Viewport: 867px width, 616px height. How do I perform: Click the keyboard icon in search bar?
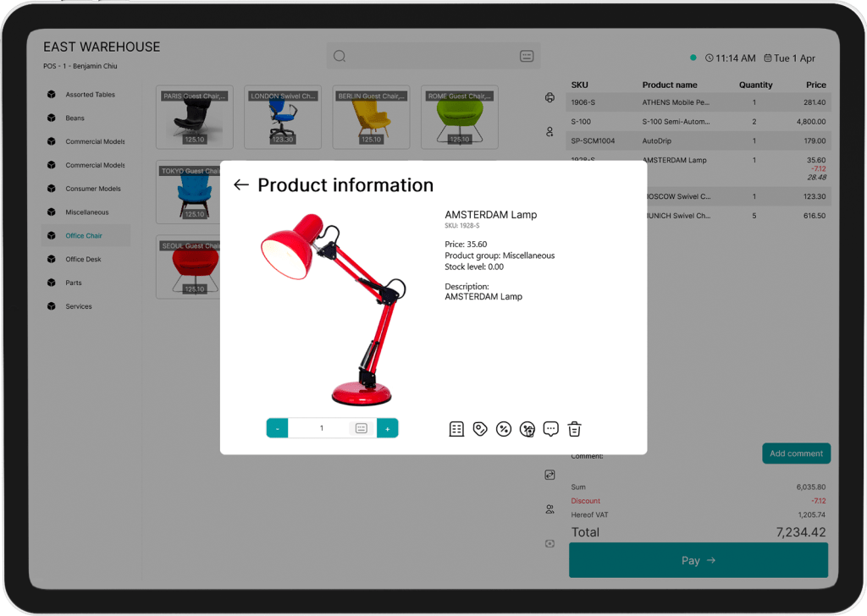click(527, 57)
